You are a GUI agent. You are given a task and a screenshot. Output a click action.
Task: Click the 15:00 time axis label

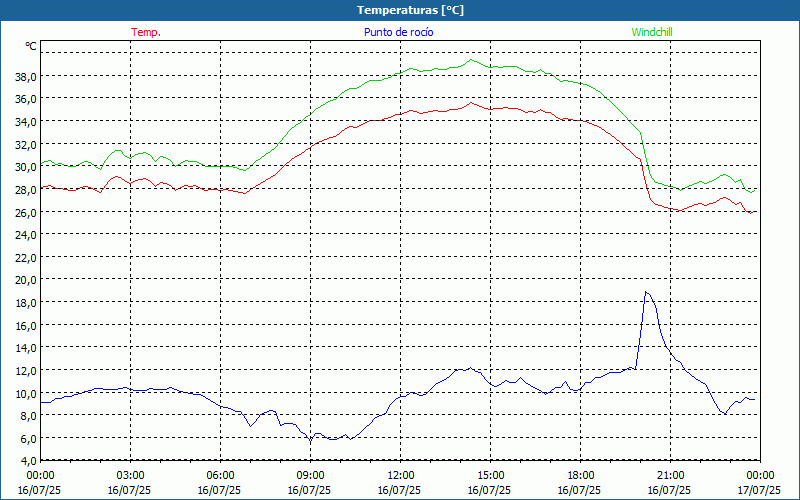490,475
